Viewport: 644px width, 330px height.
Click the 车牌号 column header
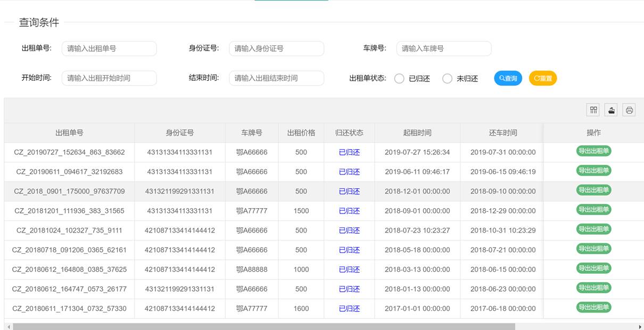(x=252, y=133)
